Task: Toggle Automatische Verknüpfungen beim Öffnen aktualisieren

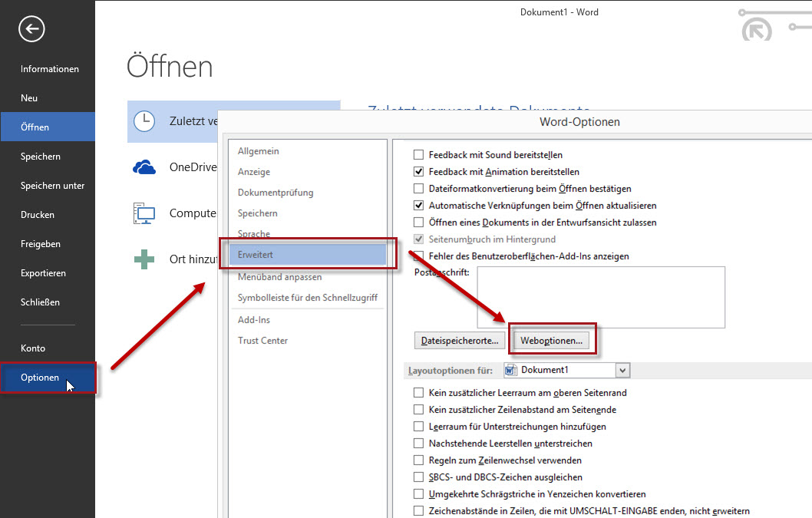Action: pos(418,206)
